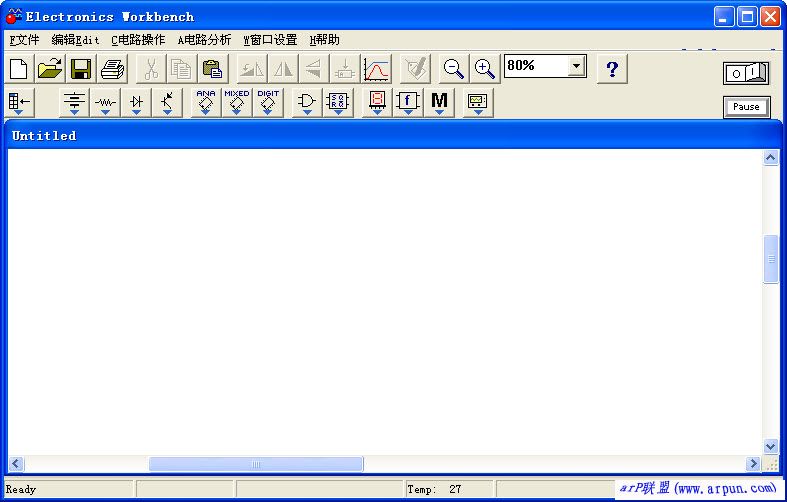
Task: Open the Digital flip-flop parts bin
Action: [x=338, y=102]
